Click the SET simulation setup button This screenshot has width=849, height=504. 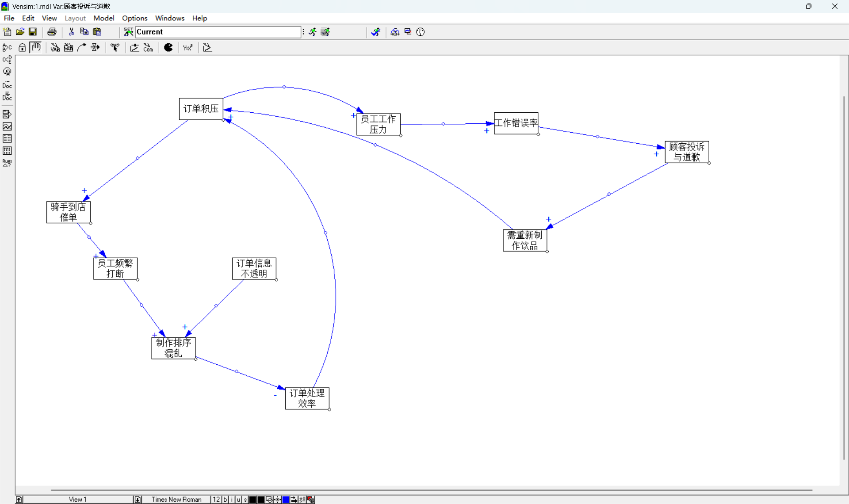tap(128, 32)
